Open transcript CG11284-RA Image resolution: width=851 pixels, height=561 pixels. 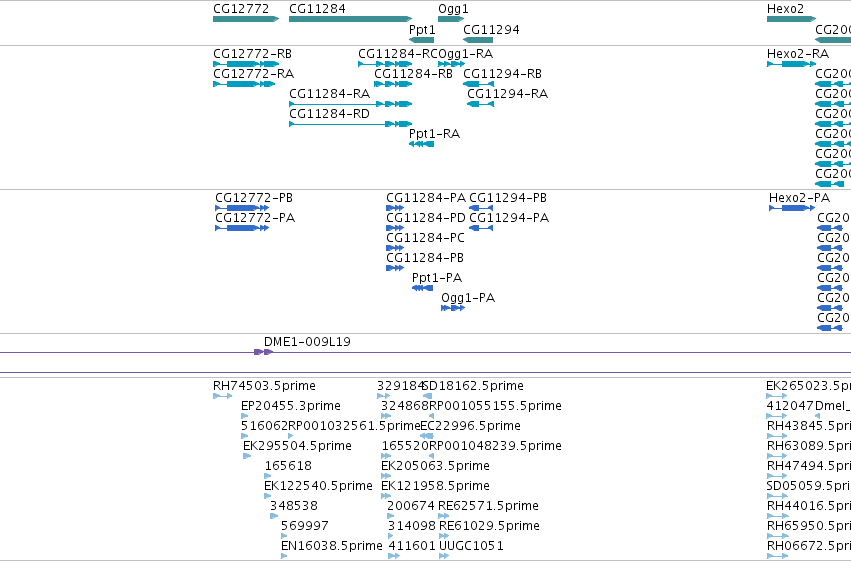point(351,104)
